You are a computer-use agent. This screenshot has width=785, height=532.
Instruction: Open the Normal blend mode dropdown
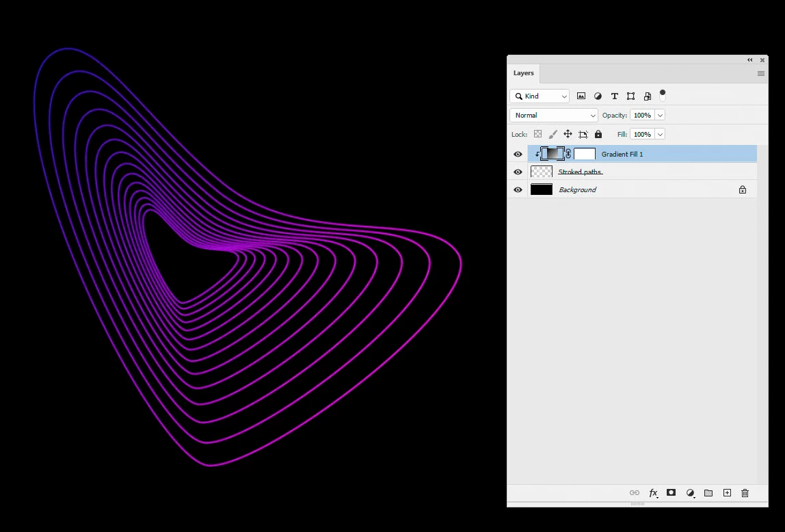[x=554, y=115]
